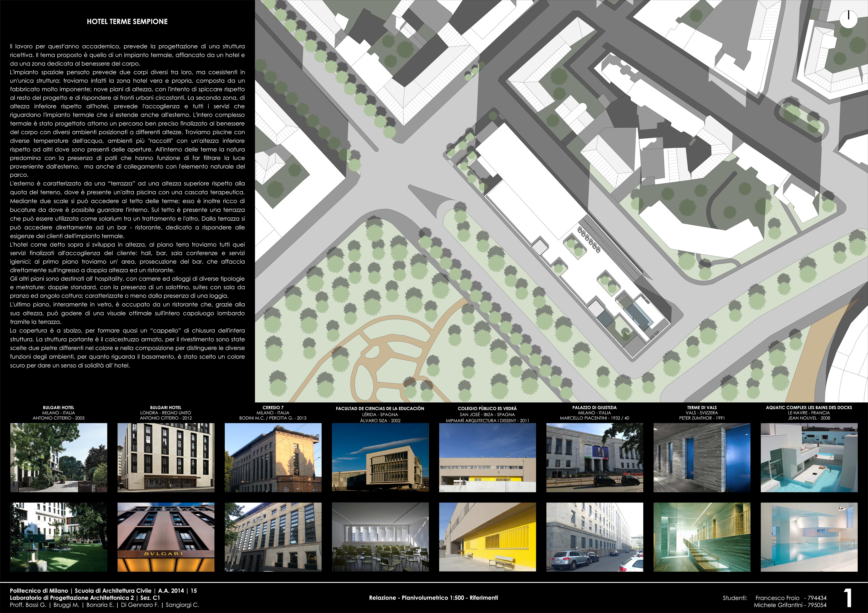The width and height of the screenshot is (868, 613).
Task: Click the 'PALAZZO DI GIUSTIZIA' heading
Action: (594, 407)
